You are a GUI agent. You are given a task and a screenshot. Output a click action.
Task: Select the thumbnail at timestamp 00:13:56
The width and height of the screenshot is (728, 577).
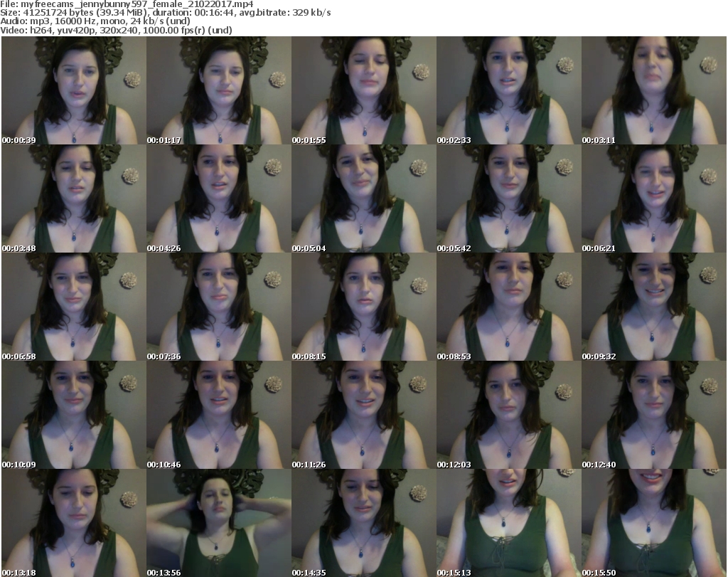point(219,523)
